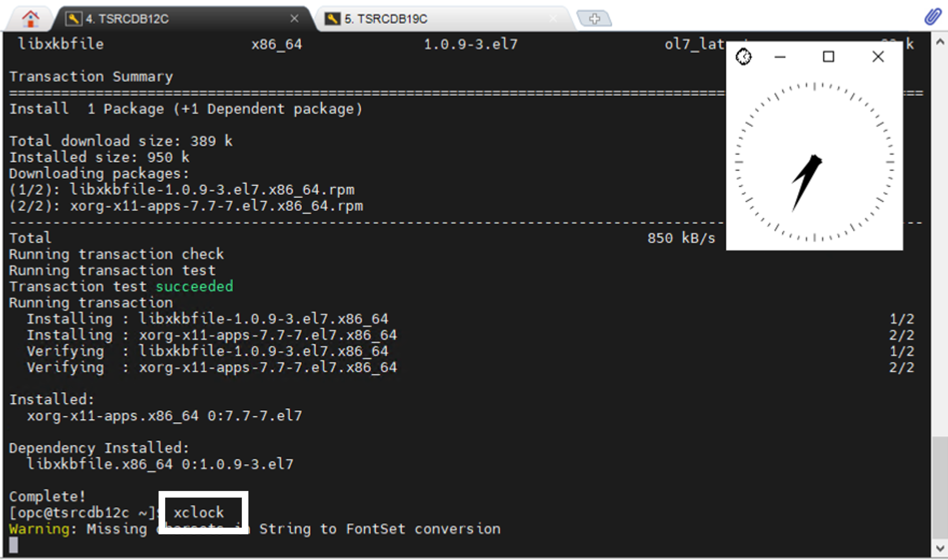The image size is (948, 560).
Task: Close the xclock window
Action: coord(878,57)
